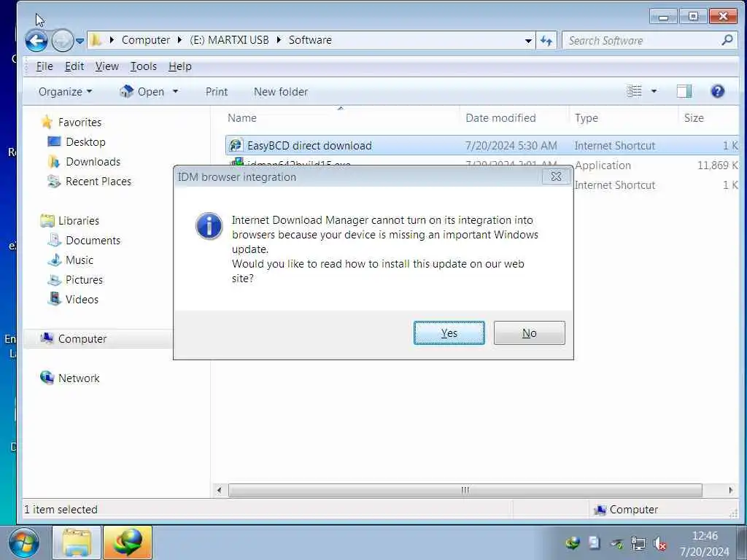Open the File menu
This screenshot has height=560, width=747.
[44, 66]
